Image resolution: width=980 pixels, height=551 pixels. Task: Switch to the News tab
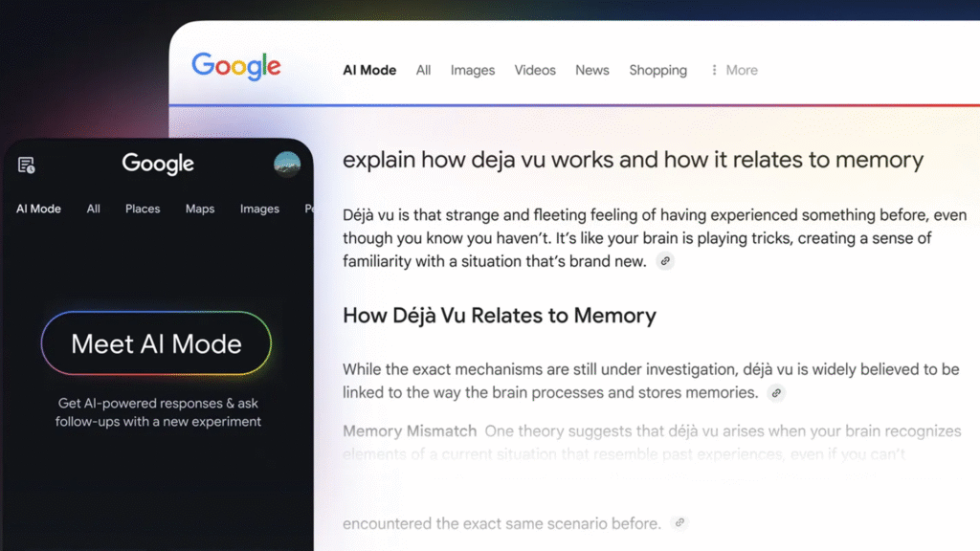pyautogui.click(x=591, y=70)
